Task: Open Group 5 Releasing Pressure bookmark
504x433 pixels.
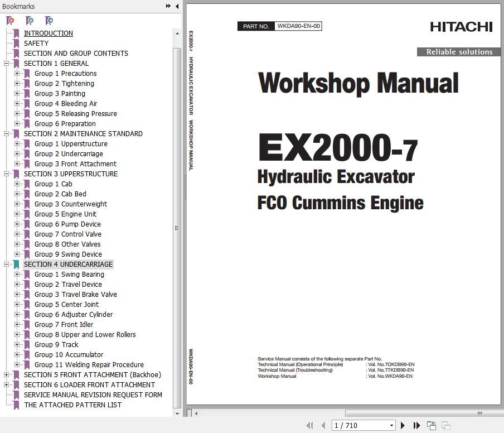Action: (75, 114)
